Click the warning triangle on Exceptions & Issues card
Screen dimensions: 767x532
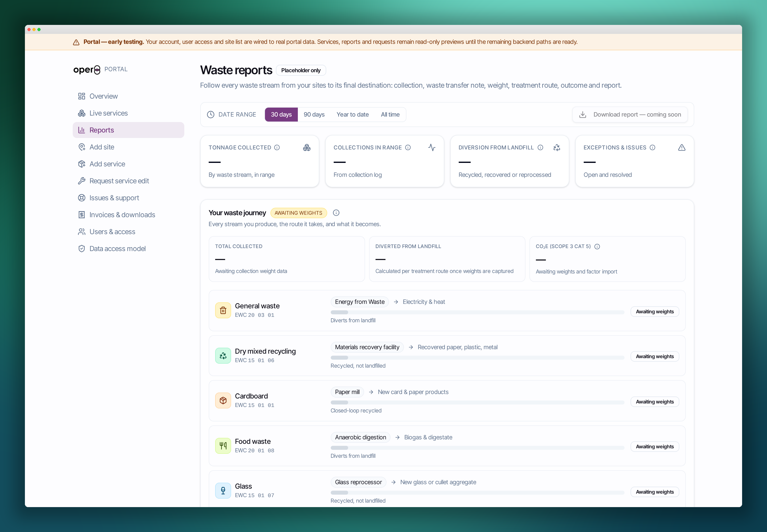pos(682,148)
